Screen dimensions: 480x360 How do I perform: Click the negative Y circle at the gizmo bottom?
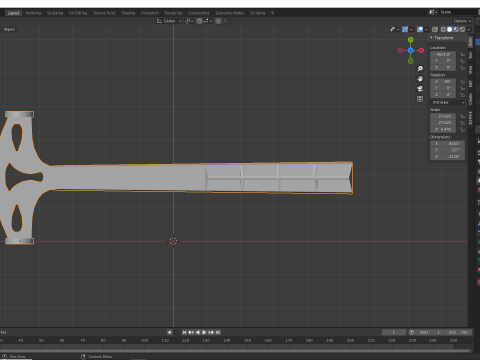(411, 61)
